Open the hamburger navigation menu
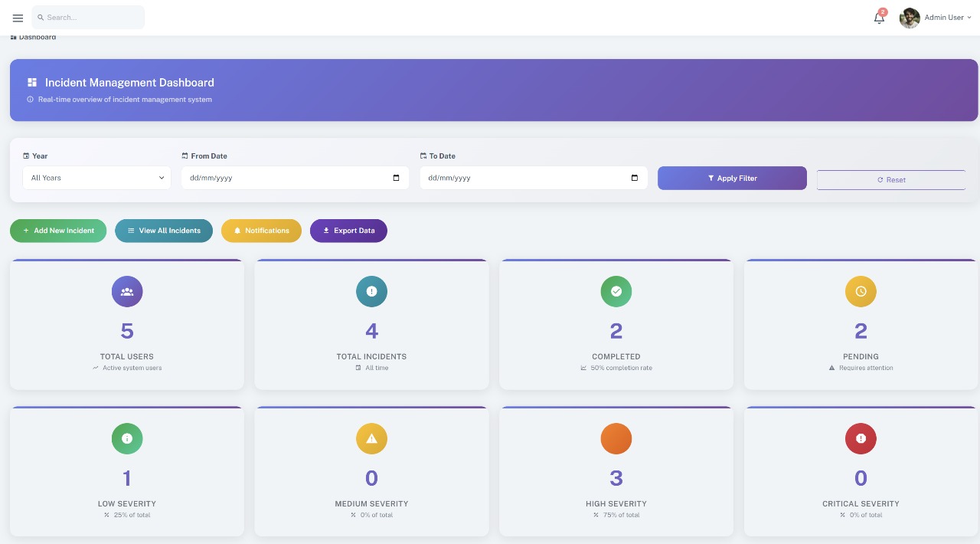The width and height of the screenshot is (980, 544). tap(18, 18)
